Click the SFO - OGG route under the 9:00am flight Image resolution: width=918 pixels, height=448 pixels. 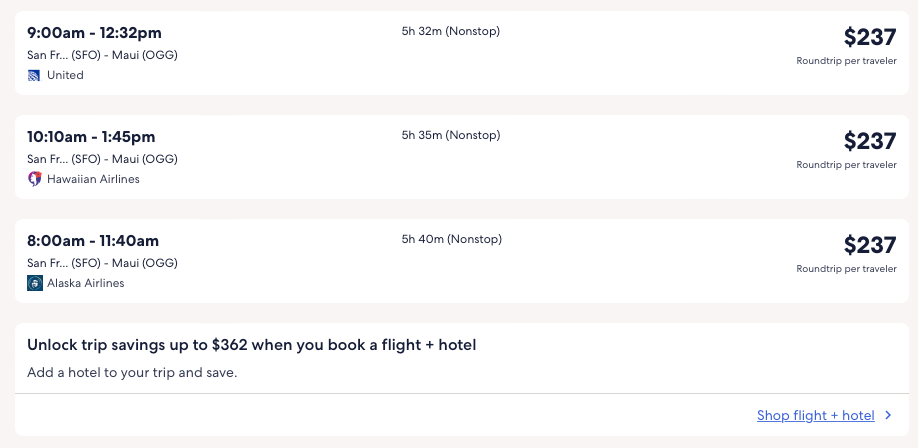(102, 55)
